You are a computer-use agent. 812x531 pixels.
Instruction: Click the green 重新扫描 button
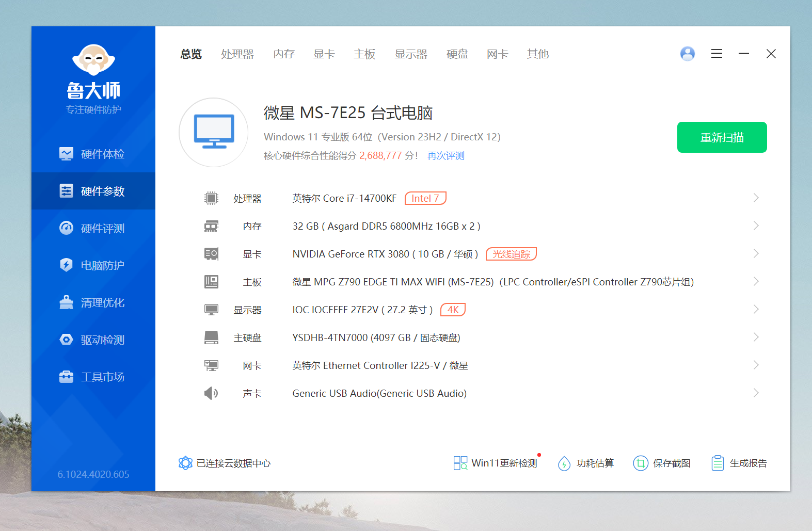click(722, 137)
